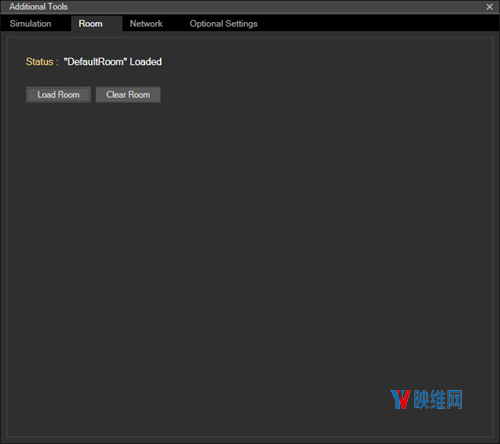
Task: Click the red and blue YV logo
Action: point(400,399)
